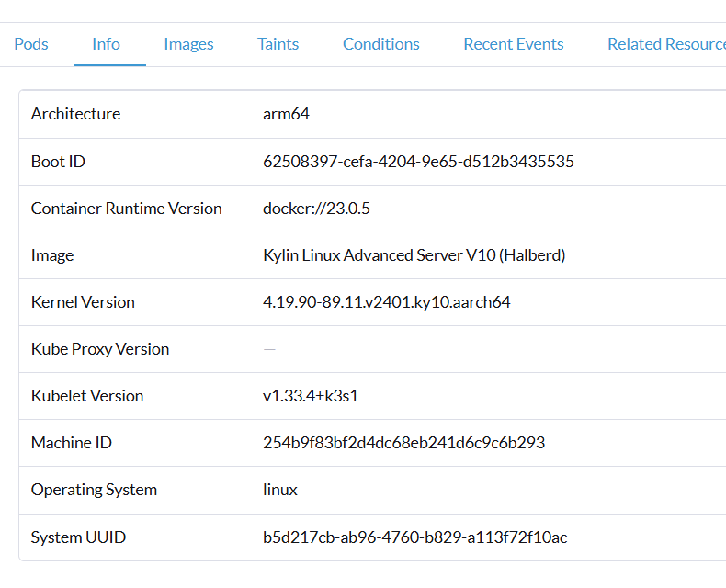
Task: Click the Architecture row label
Action: (x=75, y=114)
